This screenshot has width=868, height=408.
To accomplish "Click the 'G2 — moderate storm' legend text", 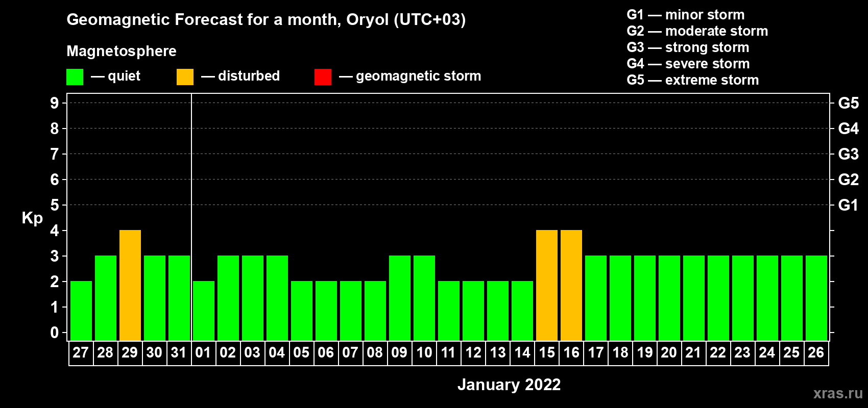I will point(697,31).
